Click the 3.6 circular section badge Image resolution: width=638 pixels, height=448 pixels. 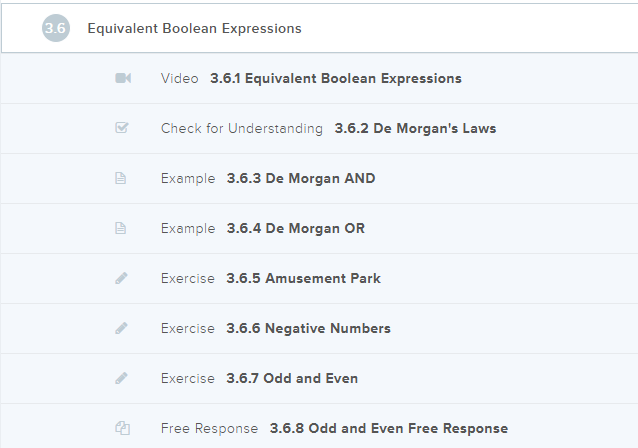click(56, 28)
